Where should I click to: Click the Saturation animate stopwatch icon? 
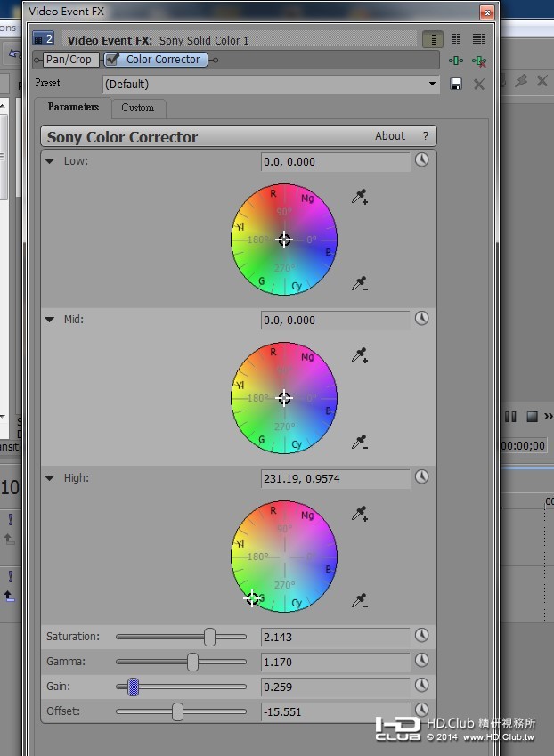coord(421,636)
